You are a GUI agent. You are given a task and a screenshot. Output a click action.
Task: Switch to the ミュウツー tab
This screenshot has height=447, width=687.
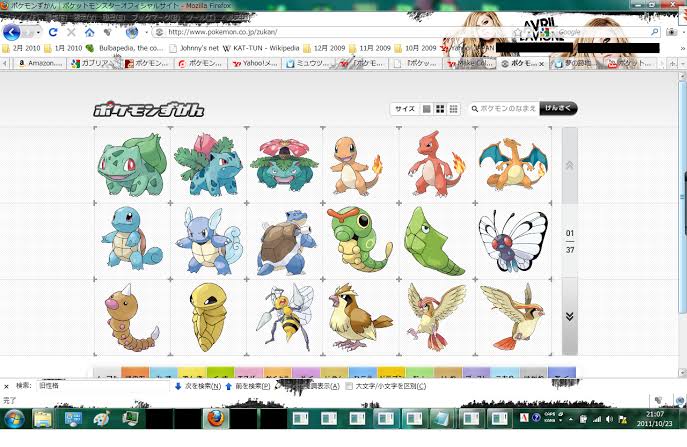pyautogui.click(x=309, y=64)
